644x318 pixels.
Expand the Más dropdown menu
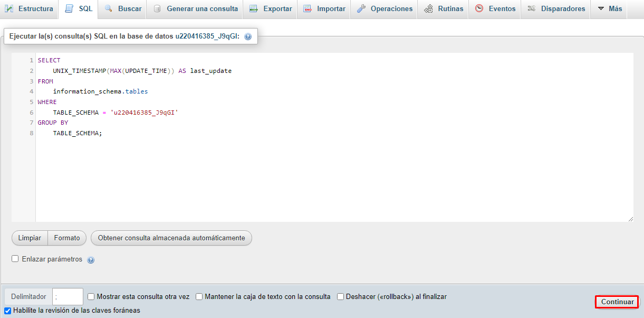click(x=610, y=9)
